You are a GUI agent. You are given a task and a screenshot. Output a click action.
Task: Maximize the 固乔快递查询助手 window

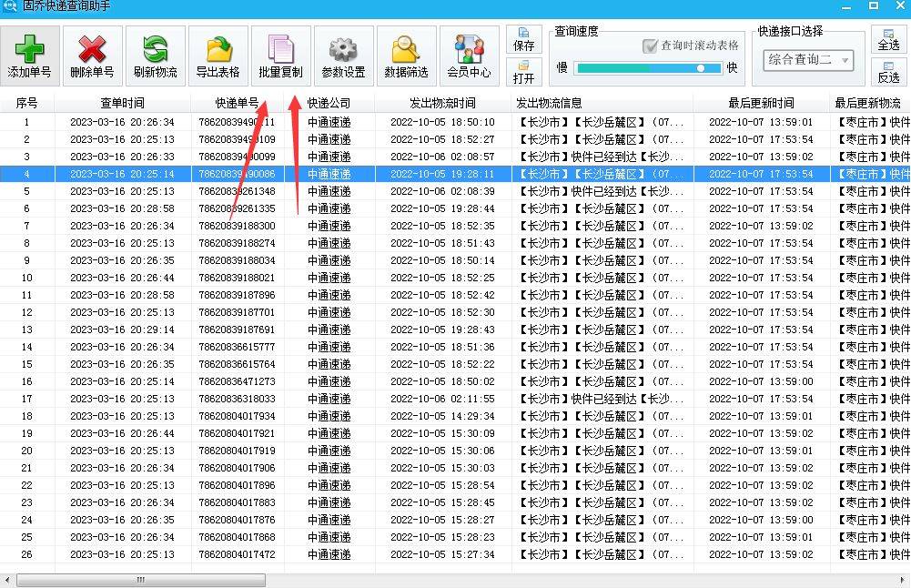[x=874, y=5]
